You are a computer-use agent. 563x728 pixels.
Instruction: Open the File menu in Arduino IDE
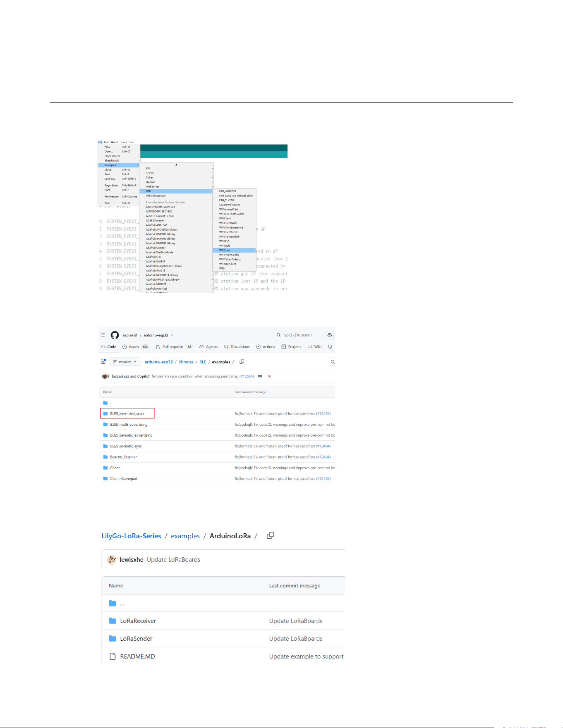click(x=100, y=142)
